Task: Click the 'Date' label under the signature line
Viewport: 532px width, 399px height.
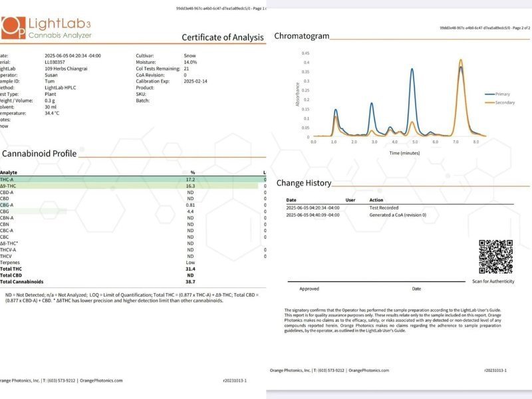Action: (x=416, y=289)
